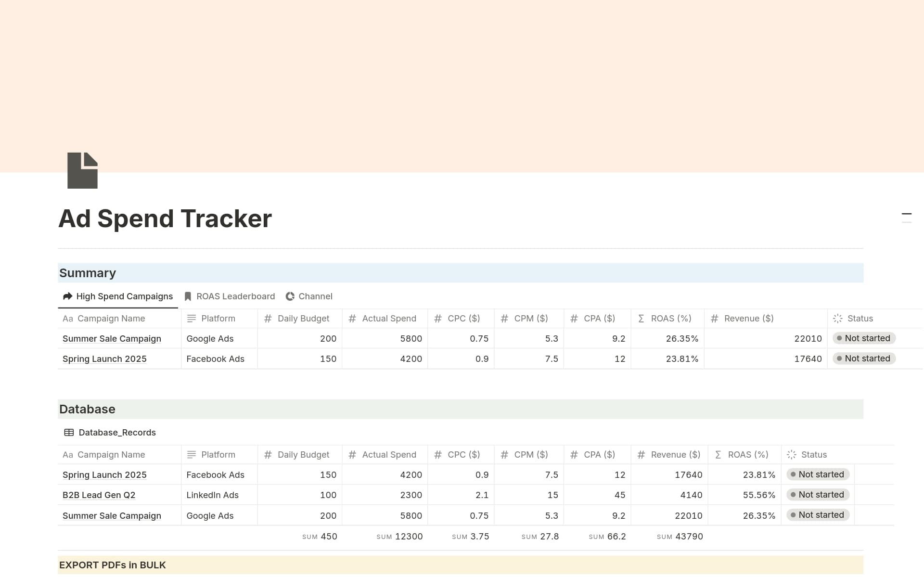Switch to the ROAS Leaderboard tab
924x577 pixels.
(235, 296)
